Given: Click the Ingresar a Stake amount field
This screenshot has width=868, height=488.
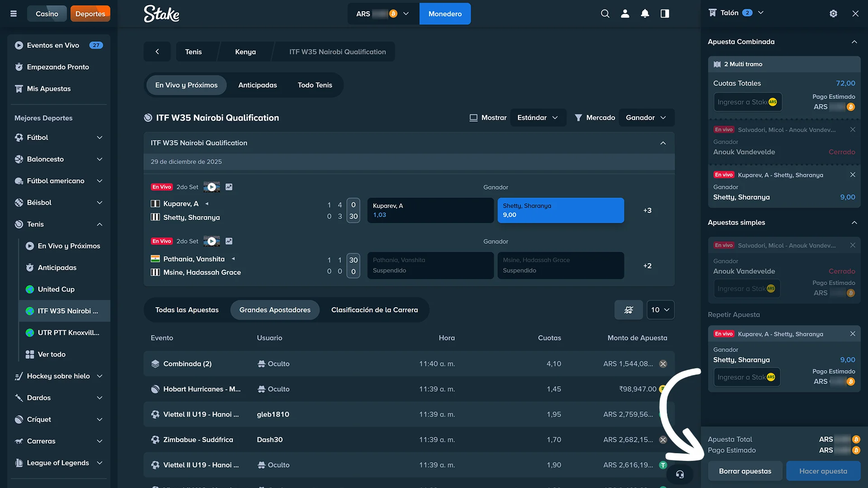Looking at the screenshot, I should click(747, 102).
